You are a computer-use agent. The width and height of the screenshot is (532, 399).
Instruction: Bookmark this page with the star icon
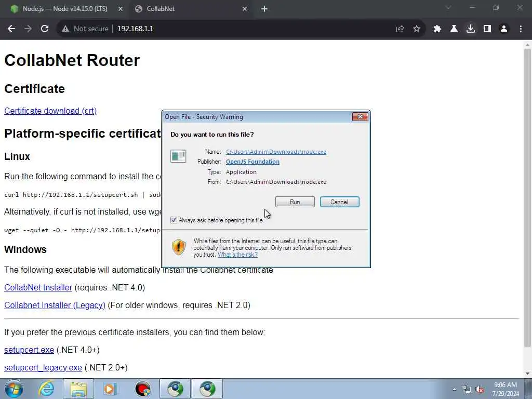coord(417,29)
